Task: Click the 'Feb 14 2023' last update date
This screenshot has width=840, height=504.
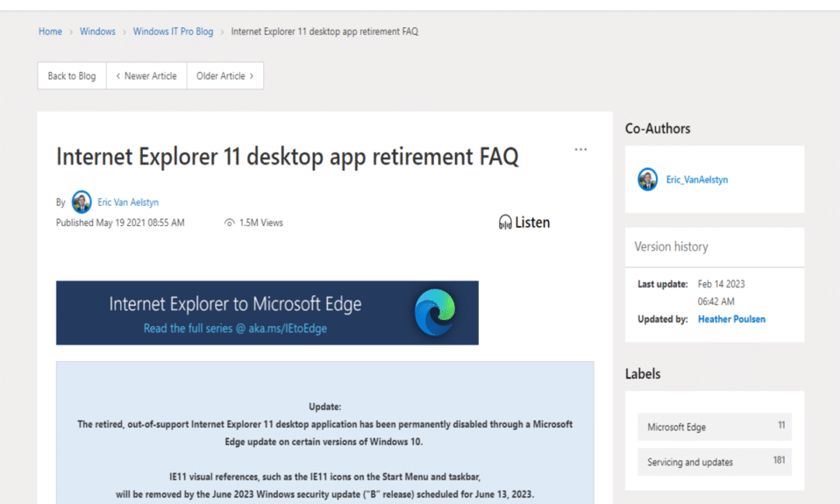Action: pyautogui.click(x=721, y=284)
